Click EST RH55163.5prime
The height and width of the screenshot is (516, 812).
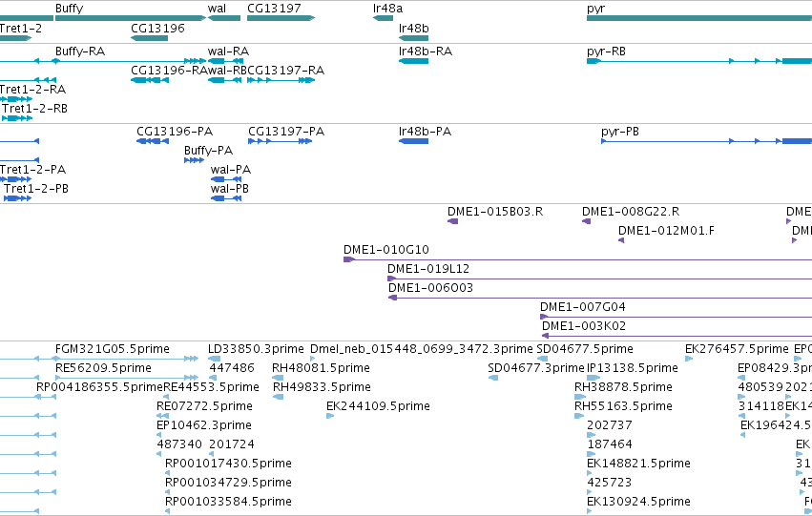(x=579, y=416)
